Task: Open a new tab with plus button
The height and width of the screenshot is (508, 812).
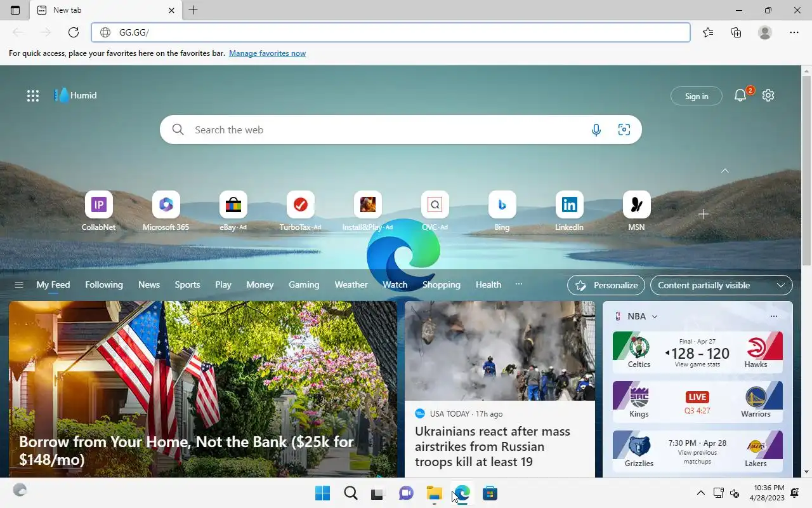Action: 193,10
